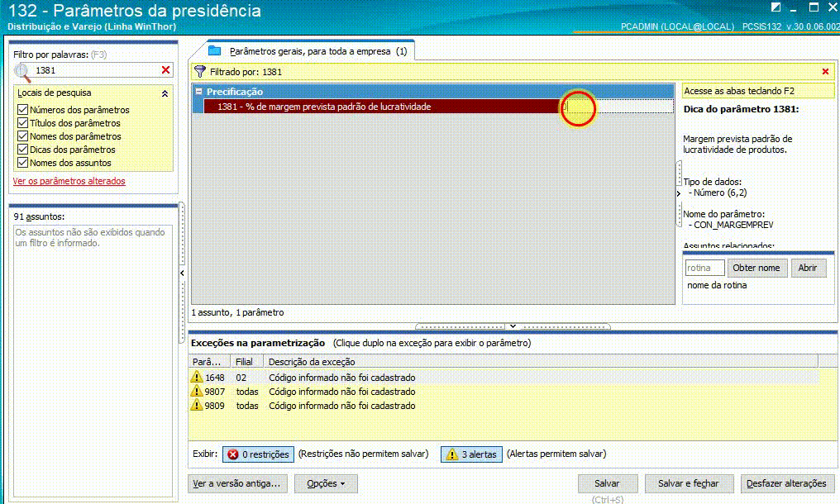The image size is (840, 504).
Task: Close the 'Filtrado por: 1381' bar
Action: [825, 72]
